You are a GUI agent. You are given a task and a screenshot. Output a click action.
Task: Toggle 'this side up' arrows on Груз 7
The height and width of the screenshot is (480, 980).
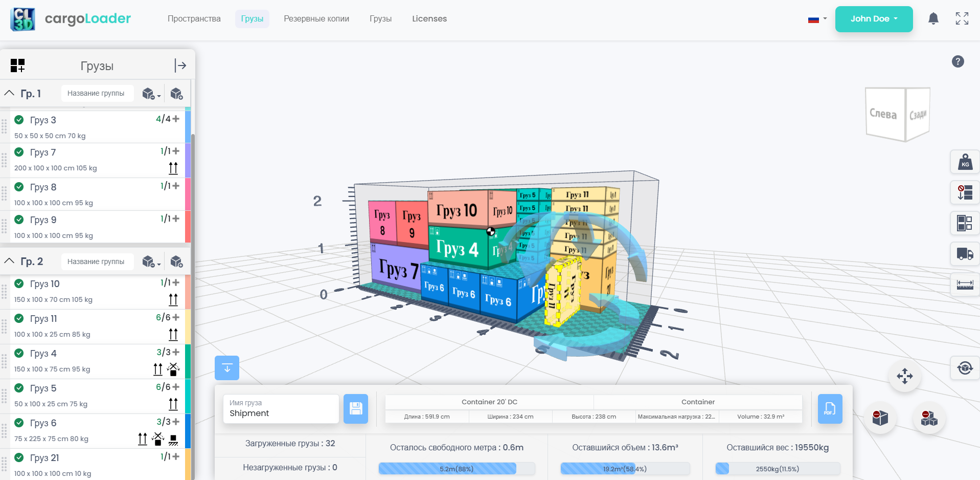173,168
